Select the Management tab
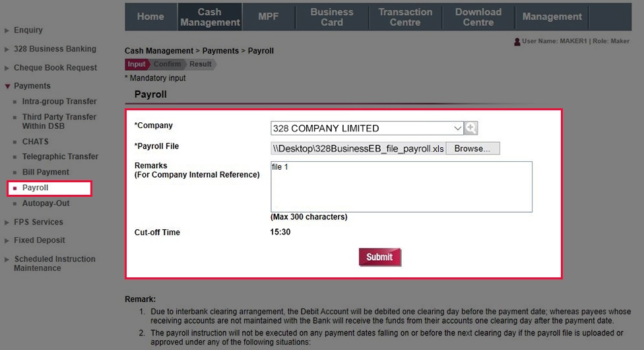The image size is (644, 350). click(x=552, y=17)
